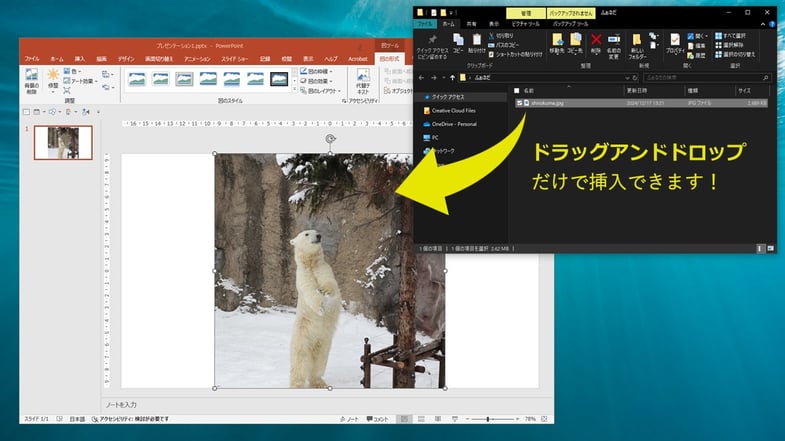Click the Fit slide to window icon
The width and height of the screenshot is (785, 441).
tap(544, 419)
